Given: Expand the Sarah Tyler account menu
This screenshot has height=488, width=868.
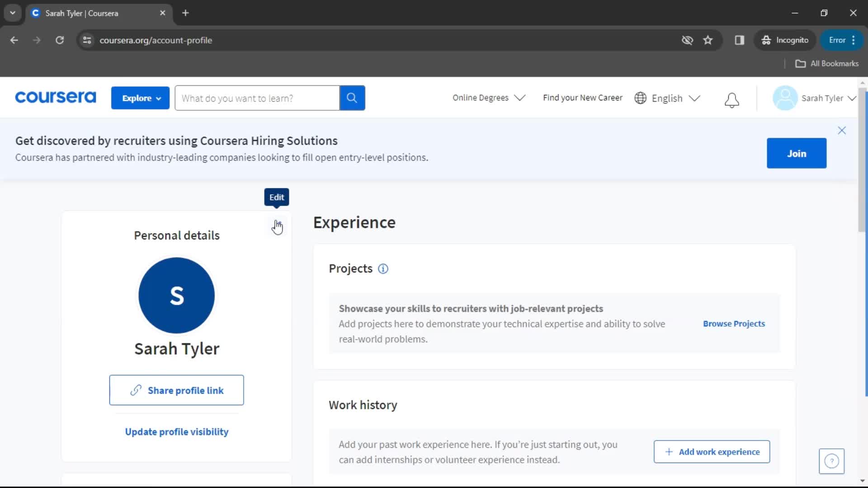Looking at the screenshot, I should tap(828, 98).
